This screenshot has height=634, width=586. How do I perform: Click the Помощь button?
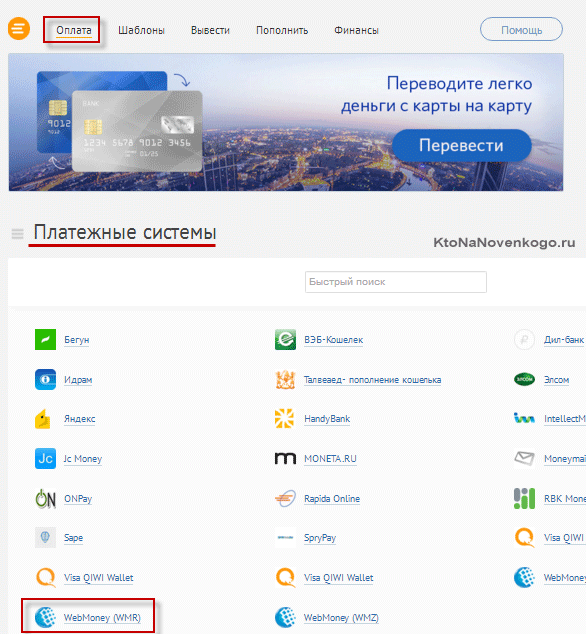click(x=521, y=29)
